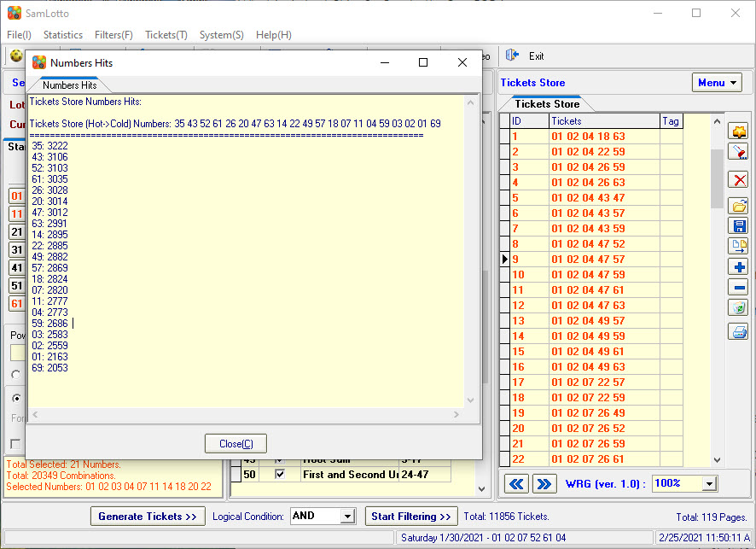The image size is (756, 549).
Task: Click the Close(C) button in dialog
Action: pos(236,444)
